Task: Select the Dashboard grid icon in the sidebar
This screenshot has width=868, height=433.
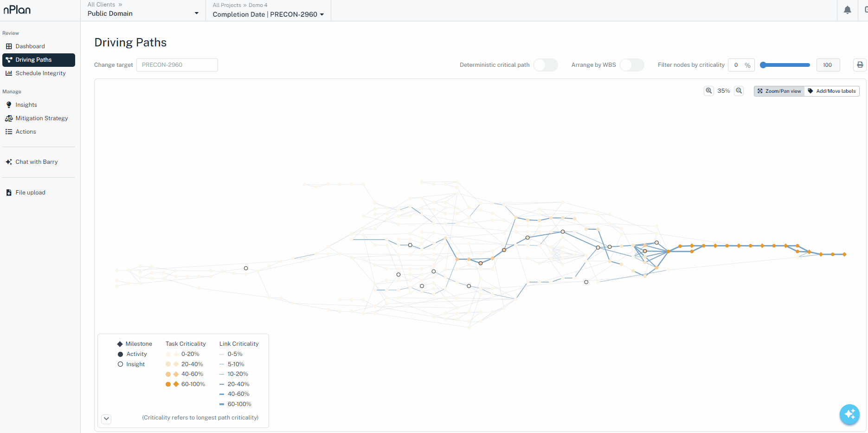Action: click(x=9, y=46)
